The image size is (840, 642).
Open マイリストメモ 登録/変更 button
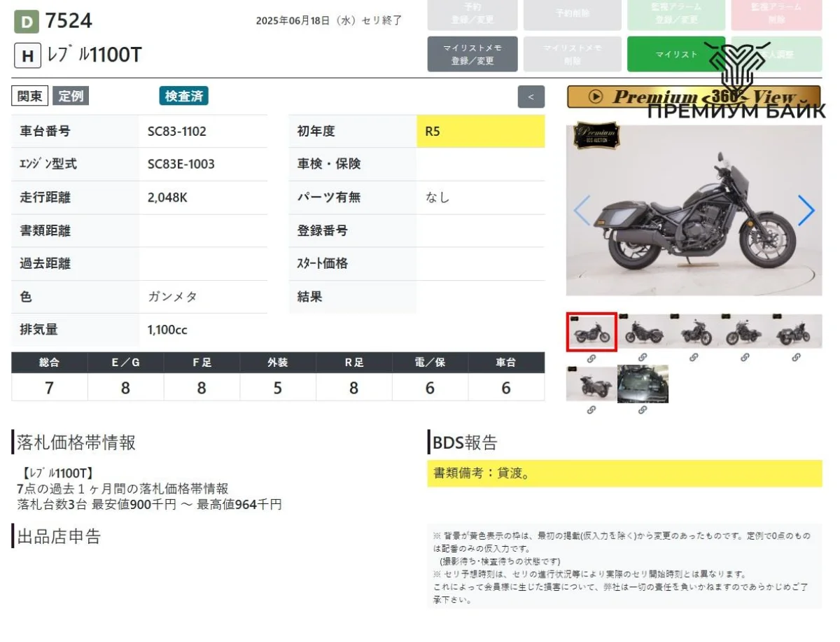click(472, 54)
